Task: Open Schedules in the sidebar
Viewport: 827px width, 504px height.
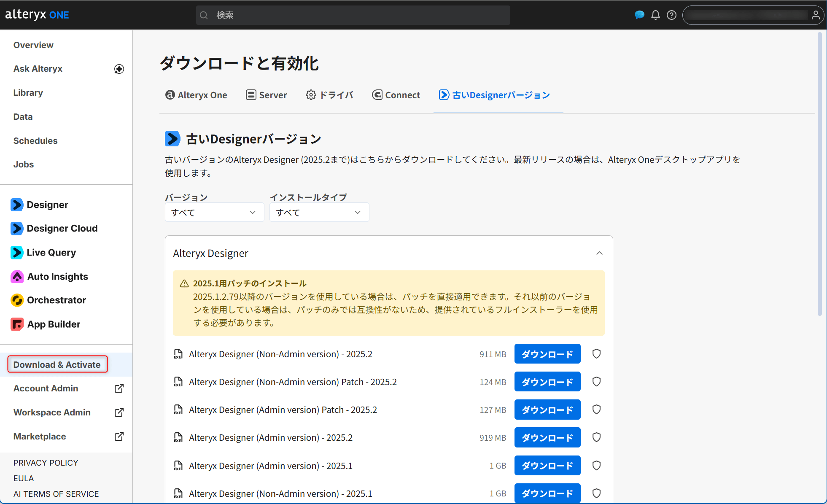Action: 35,141
